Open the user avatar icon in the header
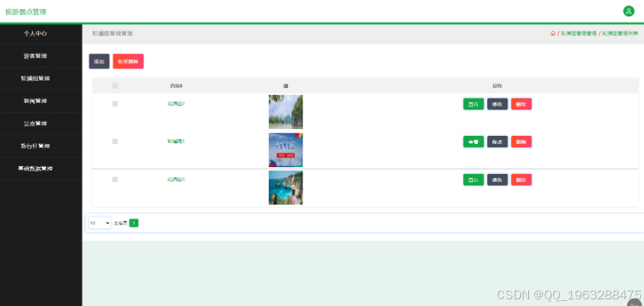The image size is (644, 306). click(628, 11)
